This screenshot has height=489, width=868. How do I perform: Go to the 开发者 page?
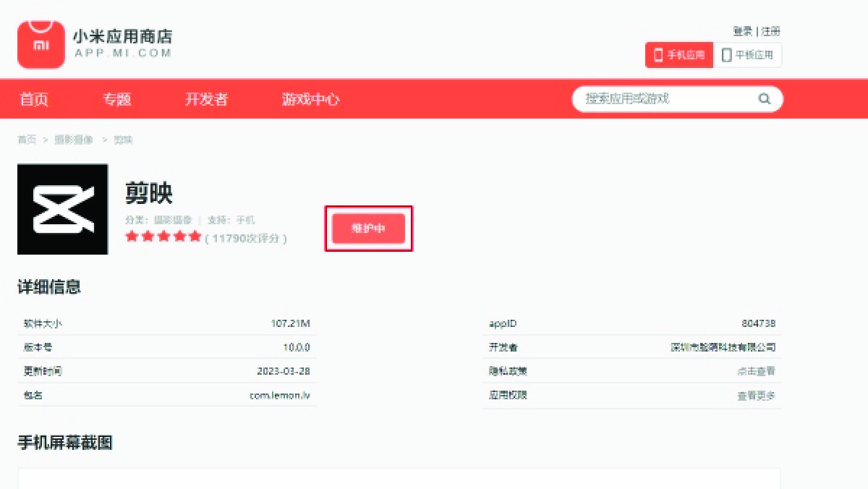coord(206,99)
